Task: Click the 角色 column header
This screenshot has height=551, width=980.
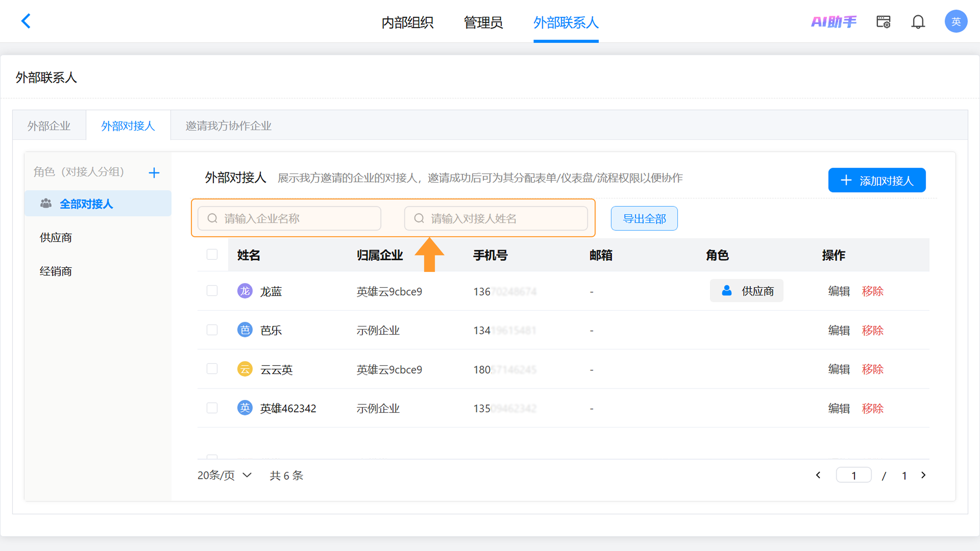Action: point(717,255)
